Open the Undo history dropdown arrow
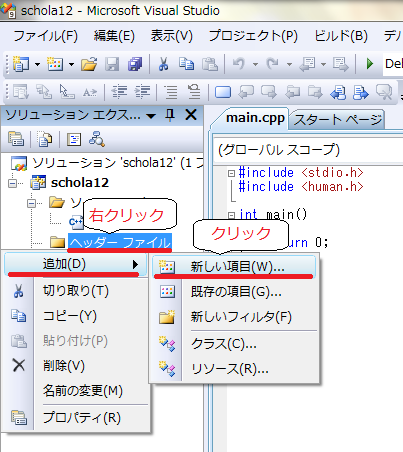The width and height of the screenshot is (403, 452). 255,64
